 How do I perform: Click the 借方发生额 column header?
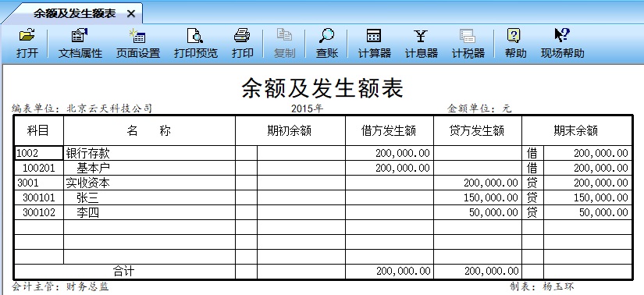(389, 130)
